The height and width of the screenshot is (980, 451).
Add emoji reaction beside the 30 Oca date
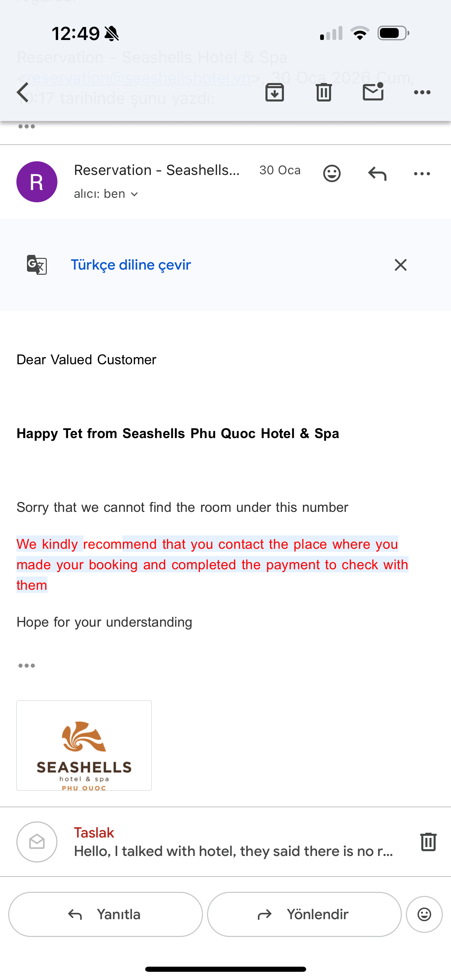tap(332, 174)
